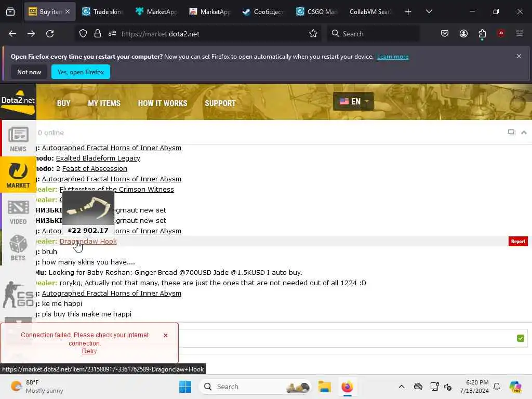Close the Connection failed popup
Image resolution: width=532 pixels, height=399 pixels.
click(166, 335)
